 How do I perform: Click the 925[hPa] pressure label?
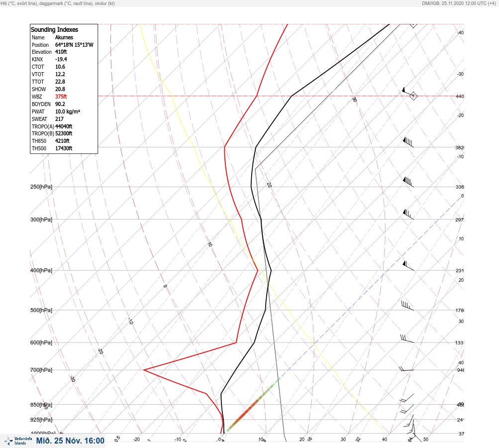click(x=41, y=420)
